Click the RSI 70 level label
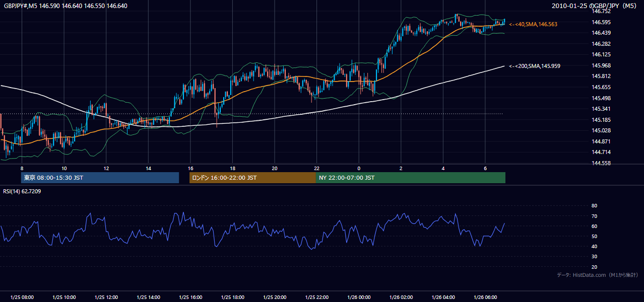The height and width of the screenshot is (302, 644). click(x=594, y=216)
